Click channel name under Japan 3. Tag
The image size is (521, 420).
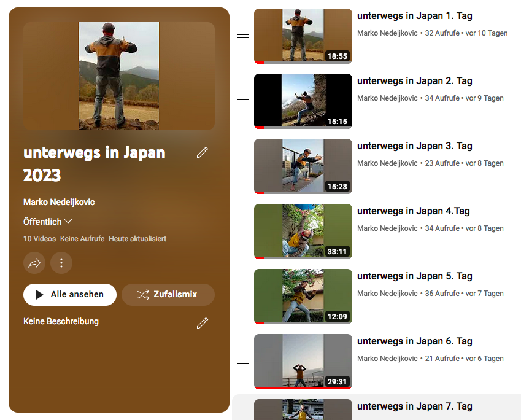[387, 163]
